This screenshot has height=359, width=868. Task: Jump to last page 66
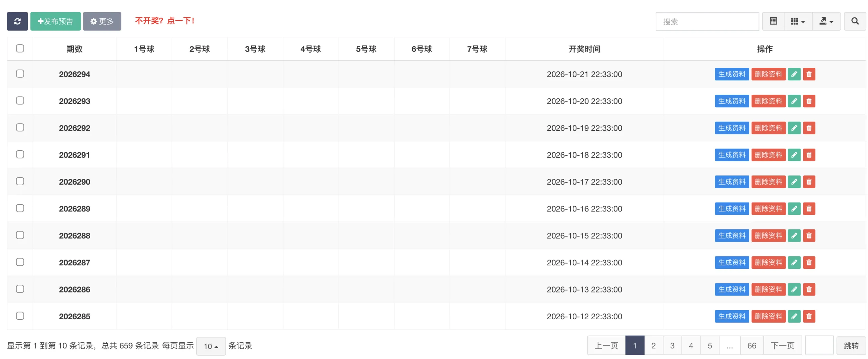coord(751,345)
